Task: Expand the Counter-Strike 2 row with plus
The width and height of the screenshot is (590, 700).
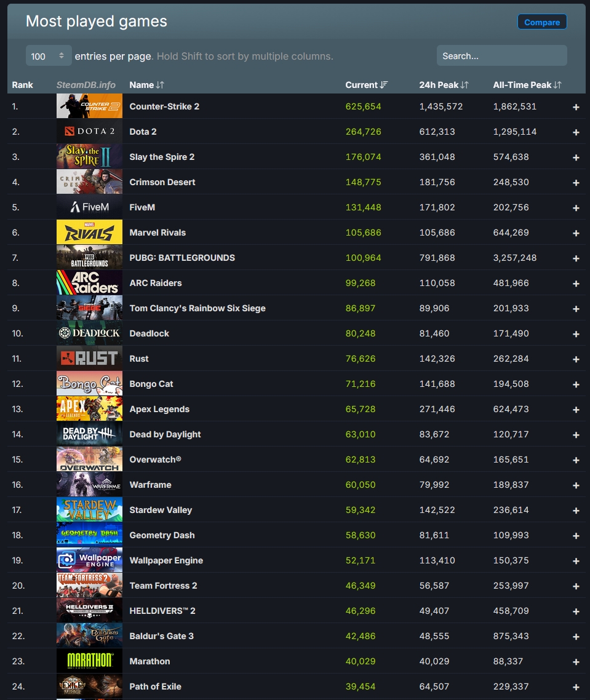Action: click(x=576, y=107)
